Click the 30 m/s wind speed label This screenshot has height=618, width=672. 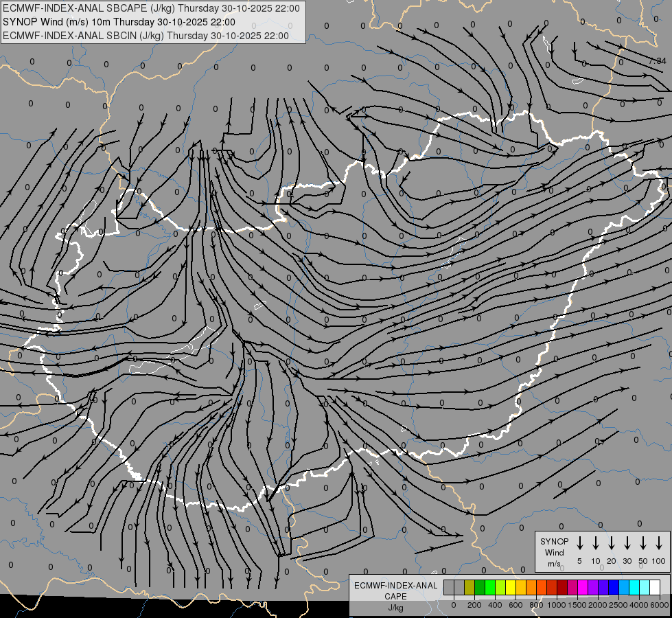coord(627,561)
